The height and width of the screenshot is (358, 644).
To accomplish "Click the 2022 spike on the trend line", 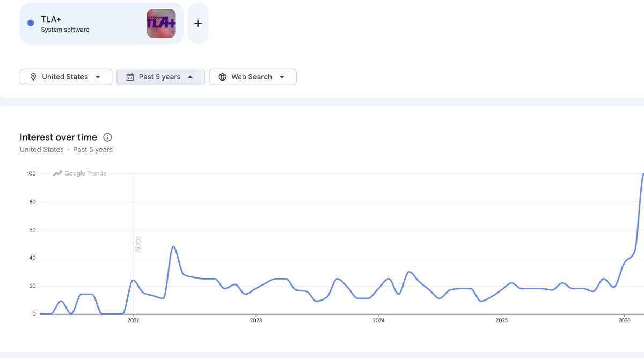I will [x=173, y=247].
